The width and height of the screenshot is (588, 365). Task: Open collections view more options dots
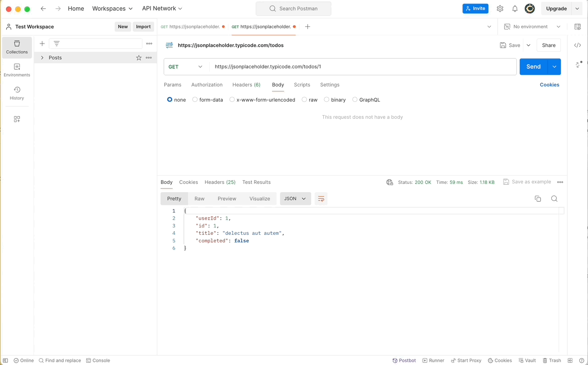pos(149,44)
